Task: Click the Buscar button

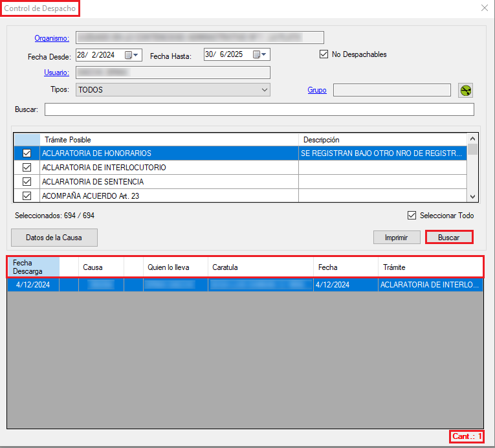Action: pos(448,238)
